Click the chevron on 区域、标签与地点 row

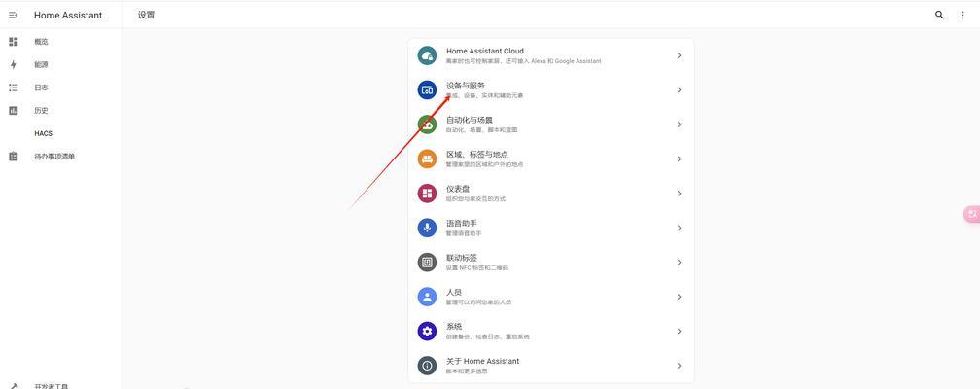click(x=679, y=159)
